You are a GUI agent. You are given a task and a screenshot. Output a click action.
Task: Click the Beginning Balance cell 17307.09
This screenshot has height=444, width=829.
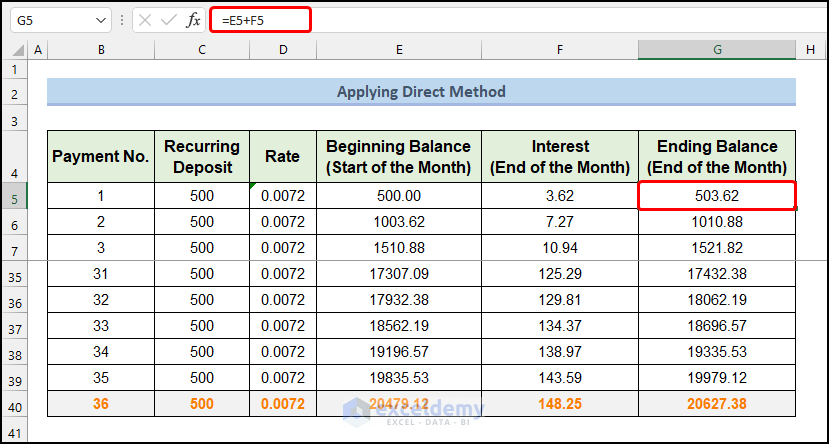coord(399,275)
